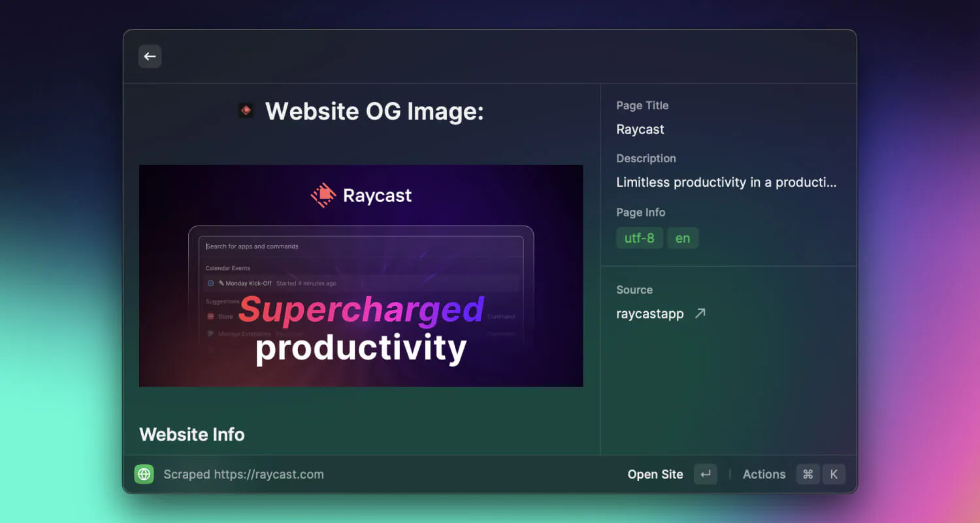Click the Command key icon

tap(808, 475)
